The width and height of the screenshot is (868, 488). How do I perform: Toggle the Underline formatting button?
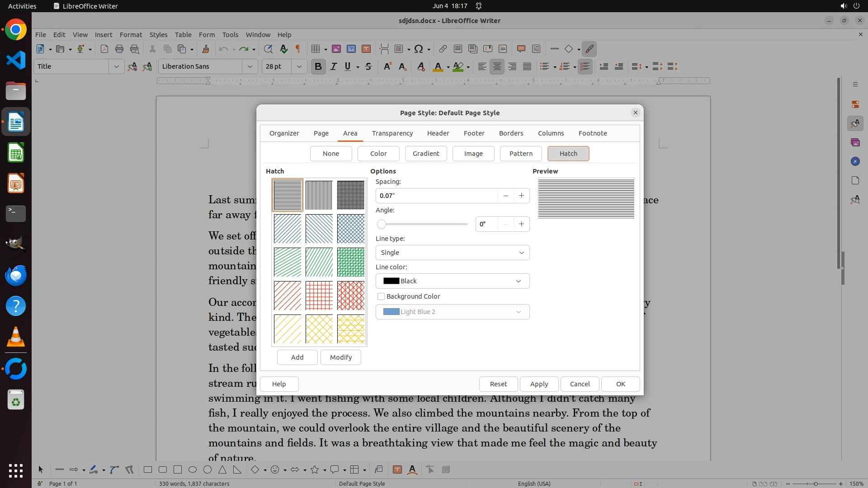(347, 66)
